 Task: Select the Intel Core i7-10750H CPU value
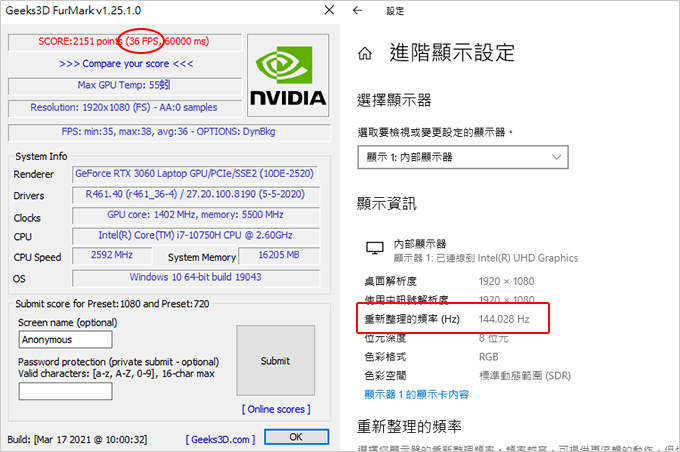click(196, 235)
